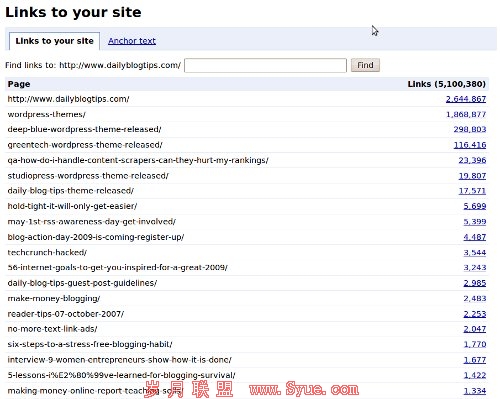The height and width of the screenshot is (399, 500).
Task: Open the 1,334 links count
Action: click(475, 391)
